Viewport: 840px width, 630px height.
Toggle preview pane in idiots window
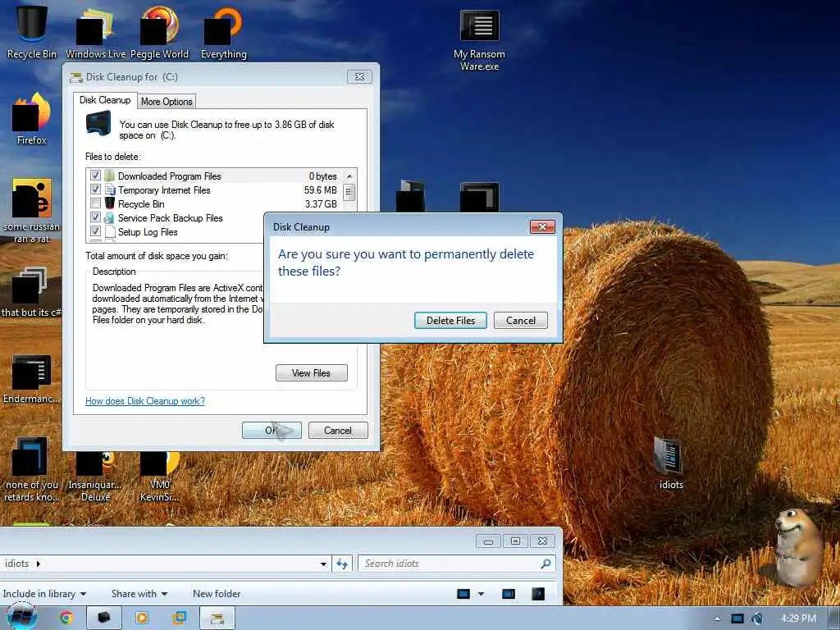coord(508,594)
